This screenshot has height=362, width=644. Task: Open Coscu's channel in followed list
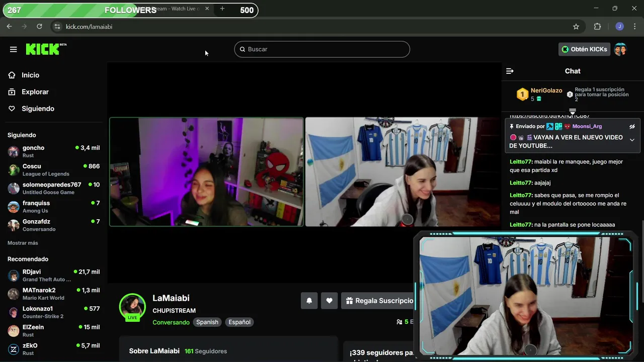[x=53, y=170]
